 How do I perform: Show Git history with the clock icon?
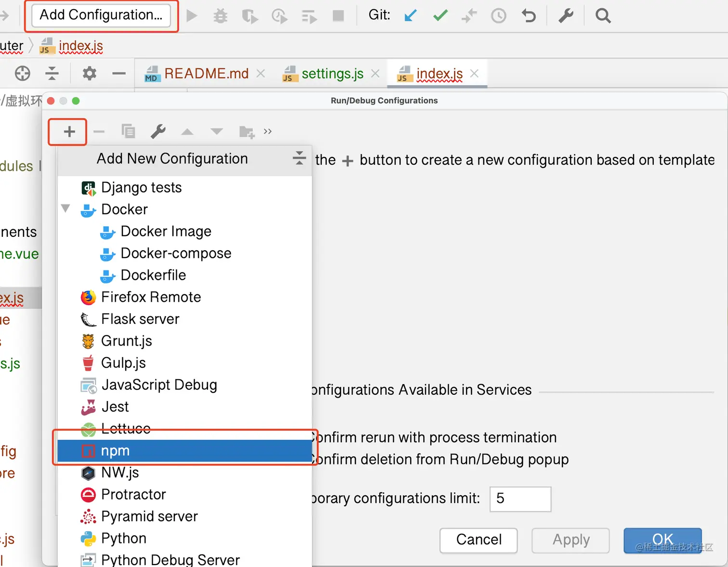point(498,16)
